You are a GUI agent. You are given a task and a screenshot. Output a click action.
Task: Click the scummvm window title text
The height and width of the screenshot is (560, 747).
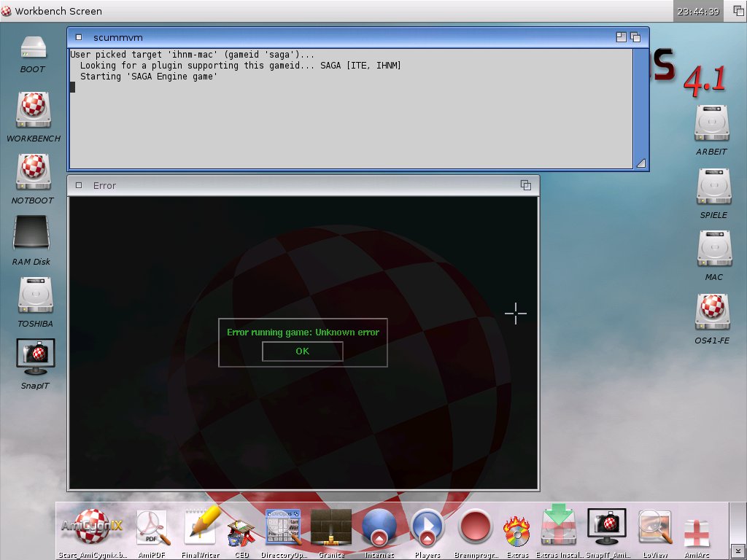click(x=118, y=38)
